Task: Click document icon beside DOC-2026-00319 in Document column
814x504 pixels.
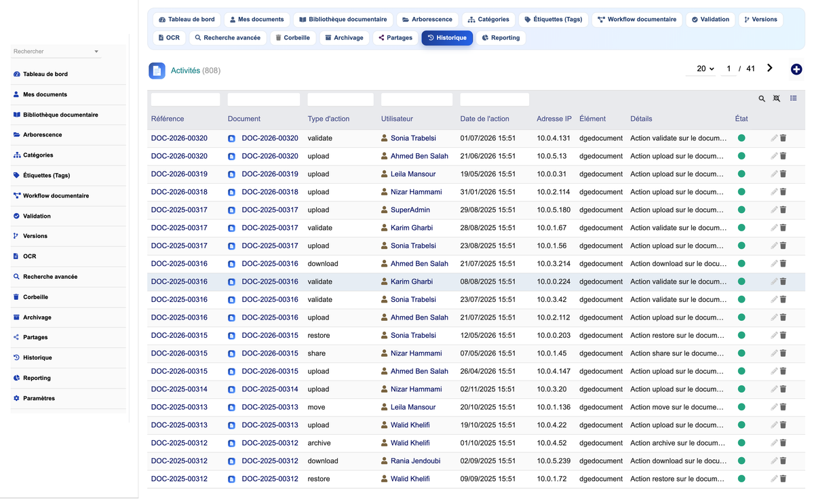Action: (231, 174)
